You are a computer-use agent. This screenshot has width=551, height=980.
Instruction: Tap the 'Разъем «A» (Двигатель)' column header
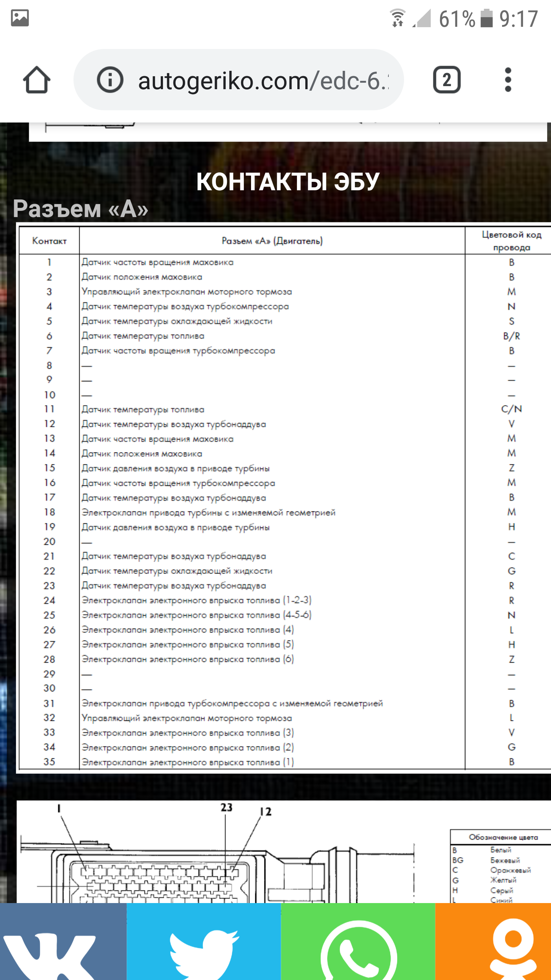coord(272,241)
